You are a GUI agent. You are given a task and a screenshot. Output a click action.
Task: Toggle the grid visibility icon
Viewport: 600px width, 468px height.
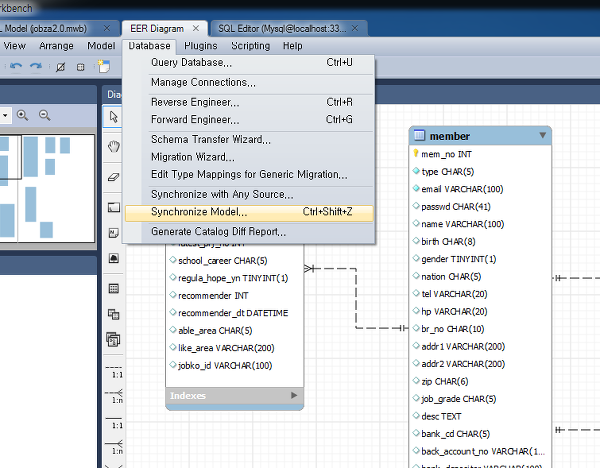[x=60, y=67]
